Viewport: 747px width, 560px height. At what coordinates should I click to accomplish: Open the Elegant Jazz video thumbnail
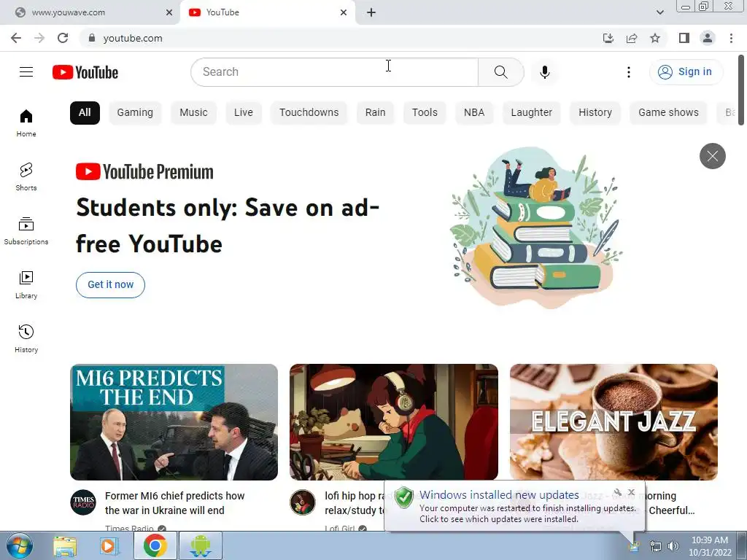point(614,422)
